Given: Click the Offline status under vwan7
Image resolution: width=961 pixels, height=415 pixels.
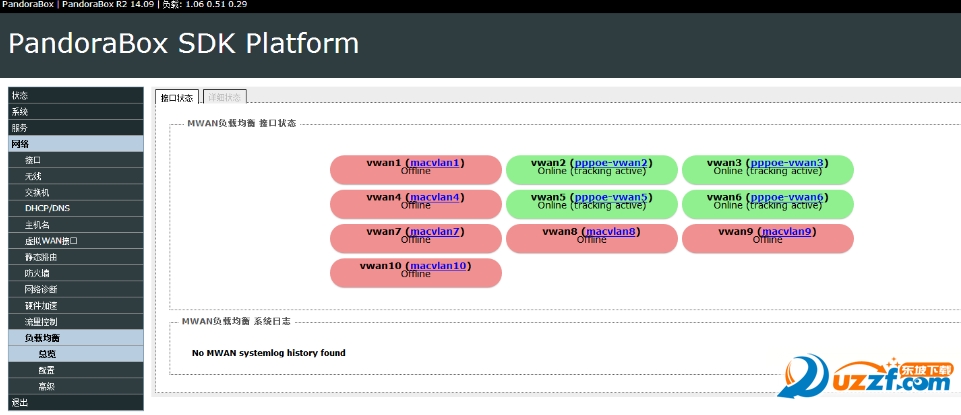Looking at the screenshot, I should [x=416, y=240].
